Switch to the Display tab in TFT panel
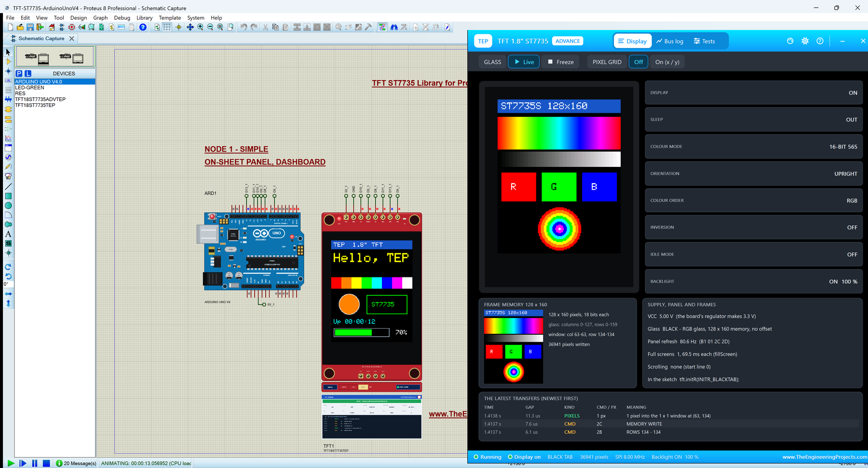Image resolution: width=868 pixels, height=468 pixels. pos(632,41)
